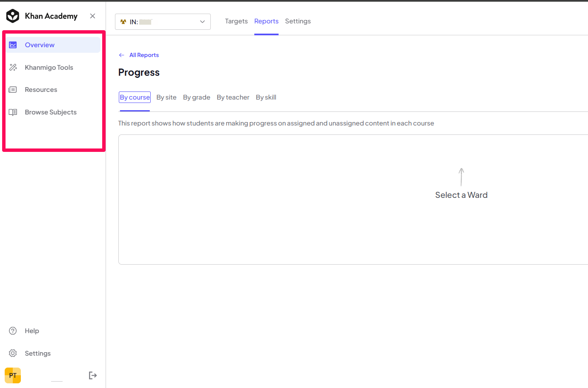Switch to the Targets tab
The image size is (588, 388).
click(x=236, y=21)
